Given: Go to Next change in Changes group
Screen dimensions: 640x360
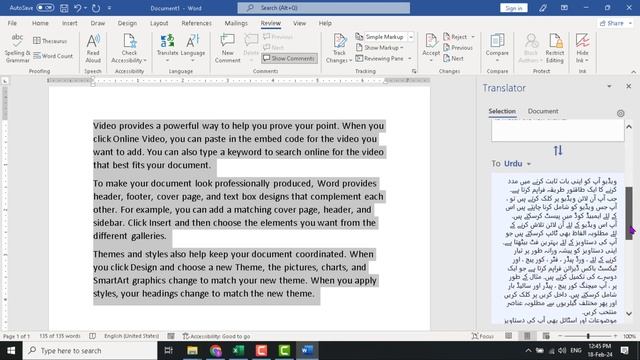Looking at the screenshot, I should (x=453, y=58).
